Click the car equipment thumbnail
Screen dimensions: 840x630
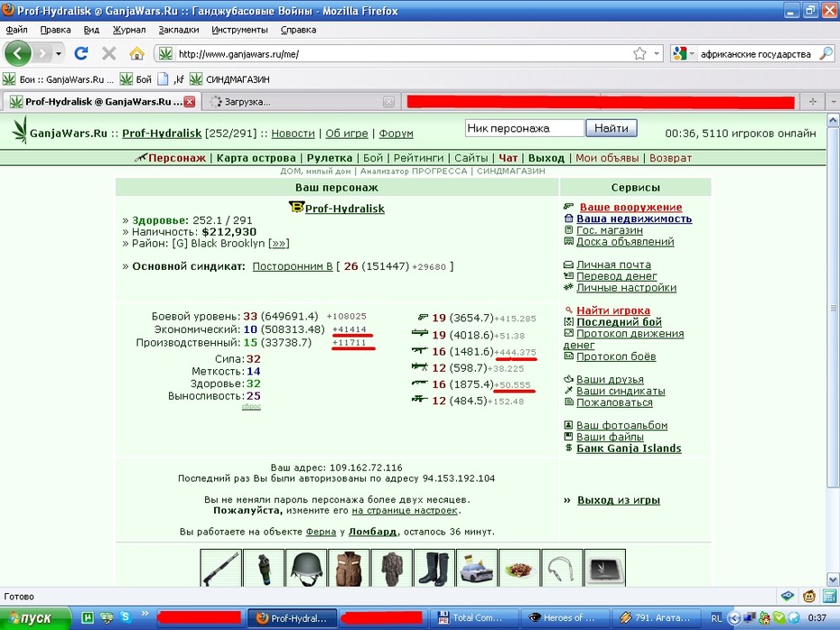(477, 568)
